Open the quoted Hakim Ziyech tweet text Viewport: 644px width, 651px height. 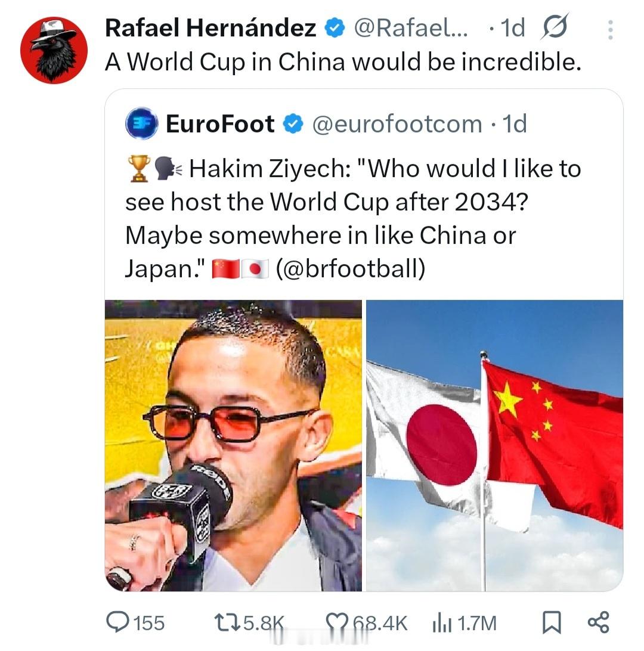[x=353, y=218]
